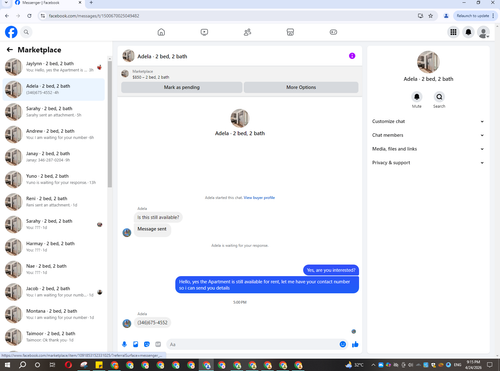
Task: Mute the Adela conversation
Action: click(417, 97)
